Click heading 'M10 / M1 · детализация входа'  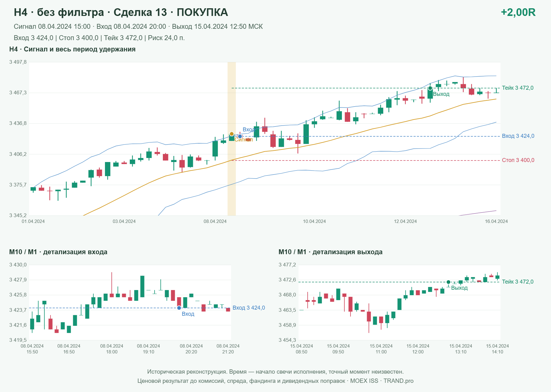pos(58,252)
